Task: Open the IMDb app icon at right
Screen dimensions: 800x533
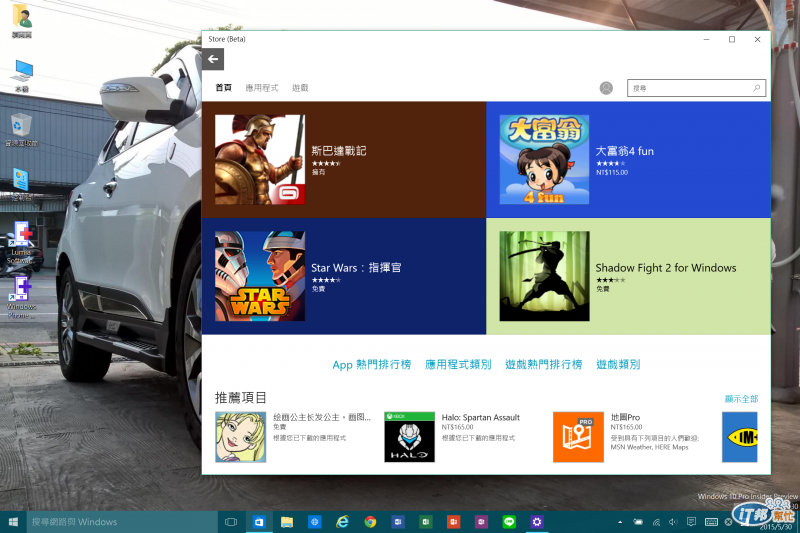Action: (740, 437)
